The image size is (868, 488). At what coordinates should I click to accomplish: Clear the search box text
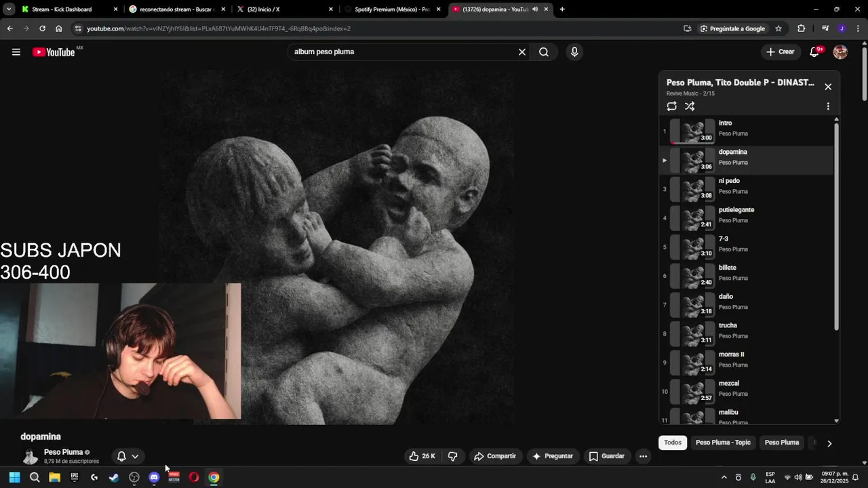click(522, 52)
